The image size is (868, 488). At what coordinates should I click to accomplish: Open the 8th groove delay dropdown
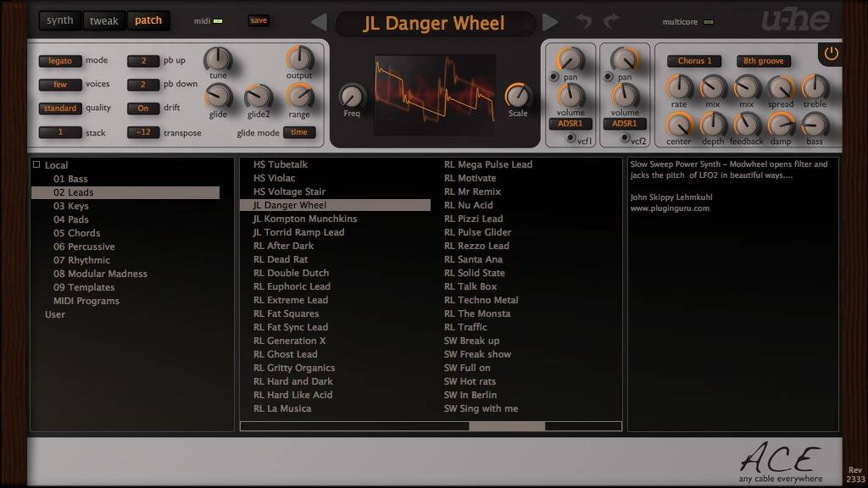tap(764, 61)
